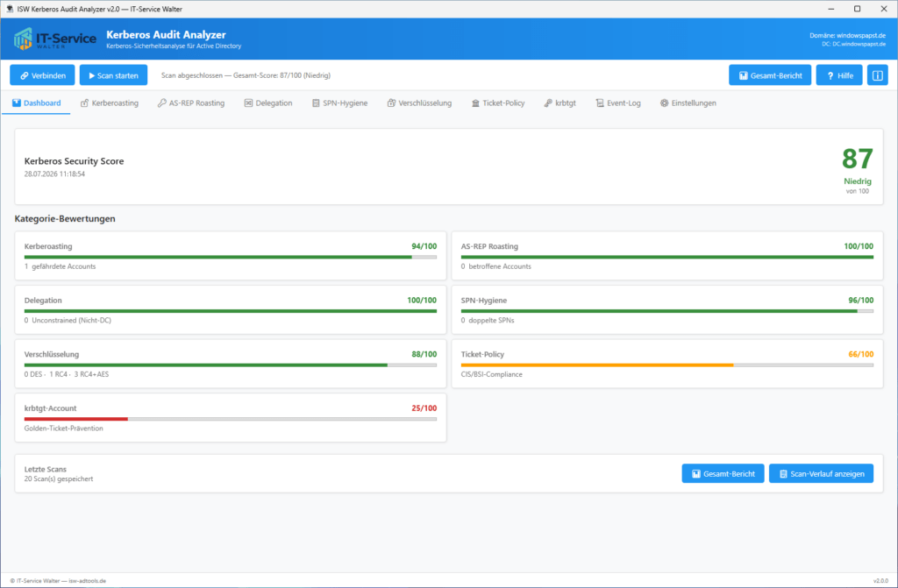This screenshot has height=588, width=898.
Task: Click Gesamt-Bericht button in Letzte Scans
Action: point(723,473)
